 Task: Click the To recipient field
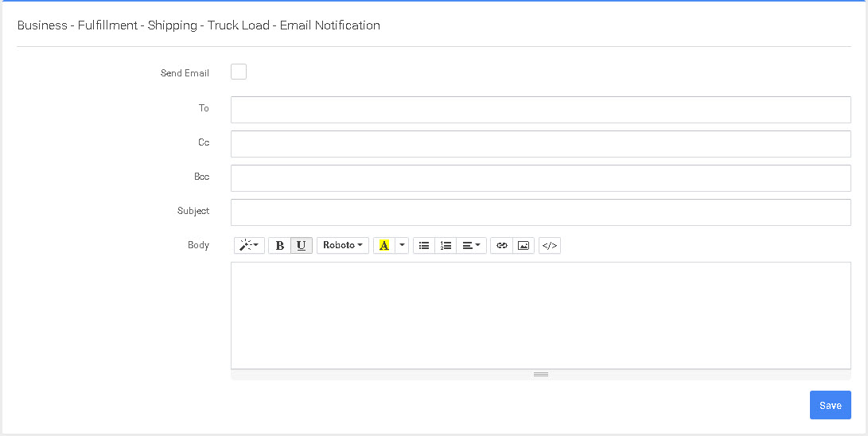point(540,110)
